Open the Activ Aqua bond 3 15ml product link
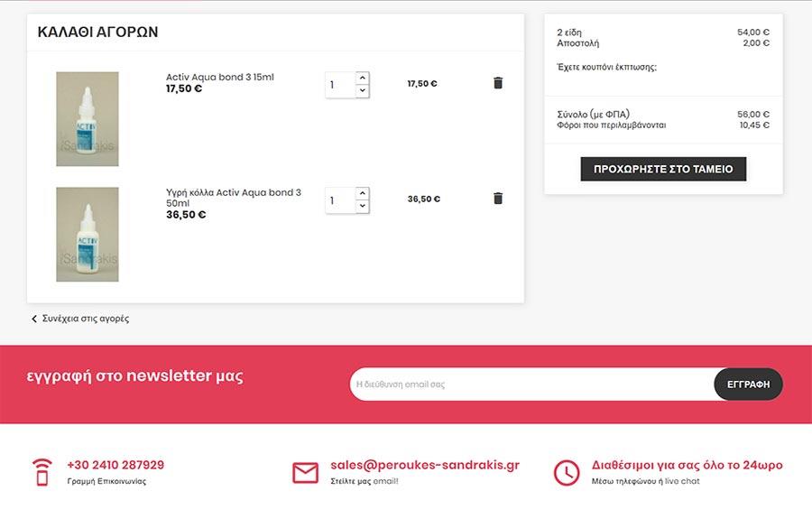This screenshot has width=812, height=519. [x=219, y=77]
